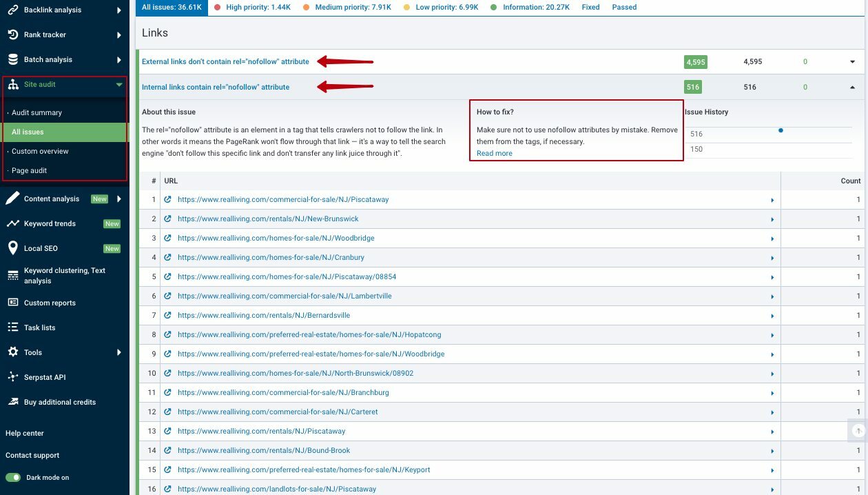Open external link icon for commercial-for-sale/NJ/Lambertville
Image resolution: width=868 pixels, height=495 pixels.
[167, 296]
